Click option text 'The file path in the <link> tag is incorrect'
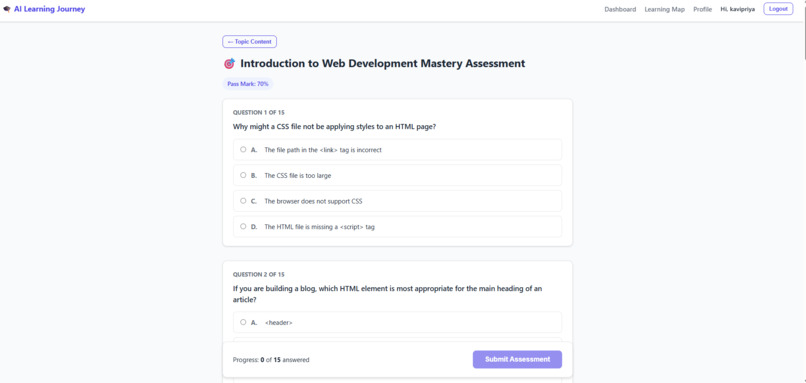Viewport: 806px width, 383px height. (323, 150)
